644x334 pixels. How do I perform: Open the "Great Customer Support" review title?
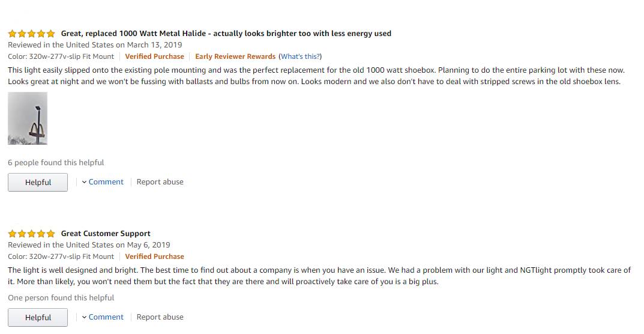(x=106, y=234)
